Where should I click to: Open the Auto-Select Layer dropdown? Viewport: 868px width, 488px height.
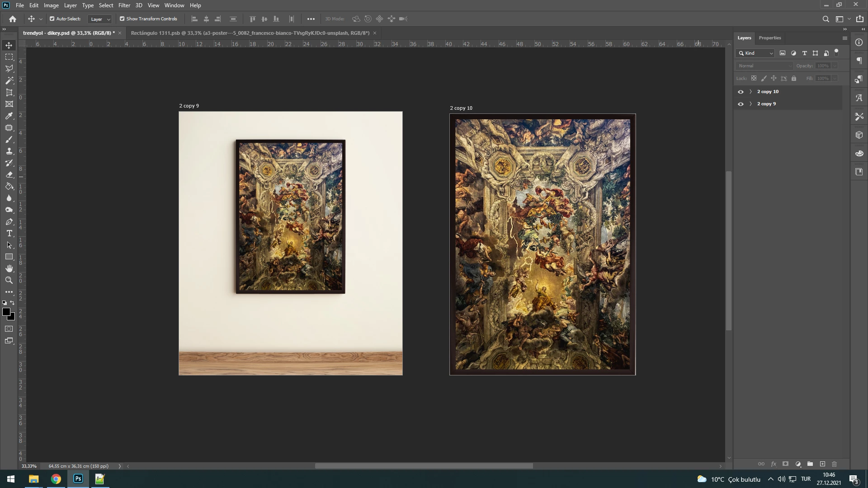click(x=100, y=19)
